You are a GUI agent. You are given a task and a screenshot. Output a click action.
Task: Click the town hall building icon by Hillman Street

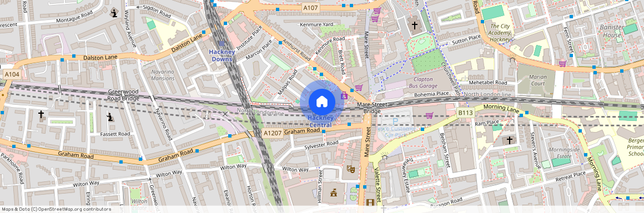pyautogui.click(x=334, y=192)
